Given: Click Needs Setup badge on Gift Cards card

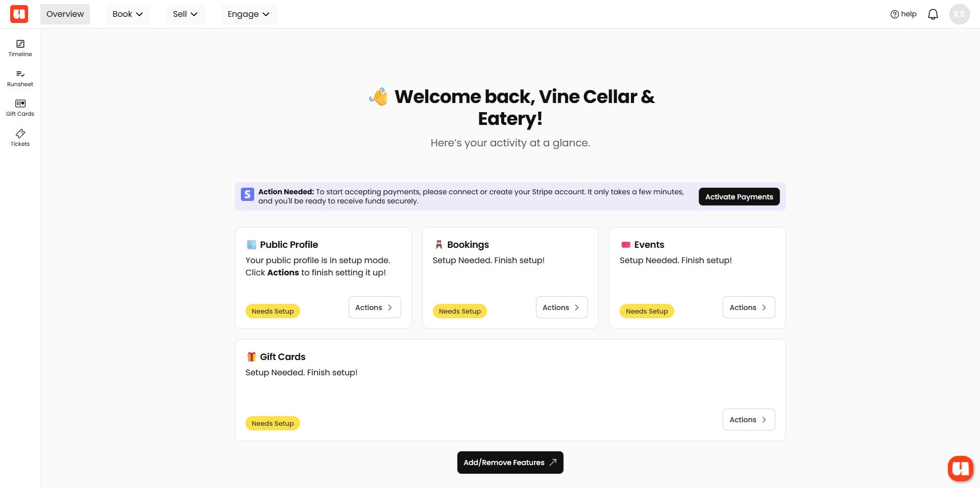Looking at the screenshot, I should (273, 423).
